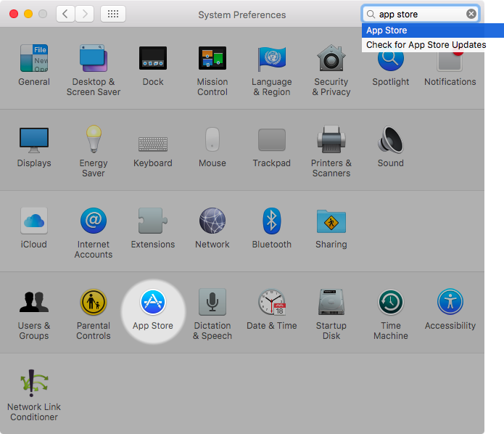Open Dictation & Speech preferences
The width and height of the screenshot is (504, 434).
[x=212, y=314]
